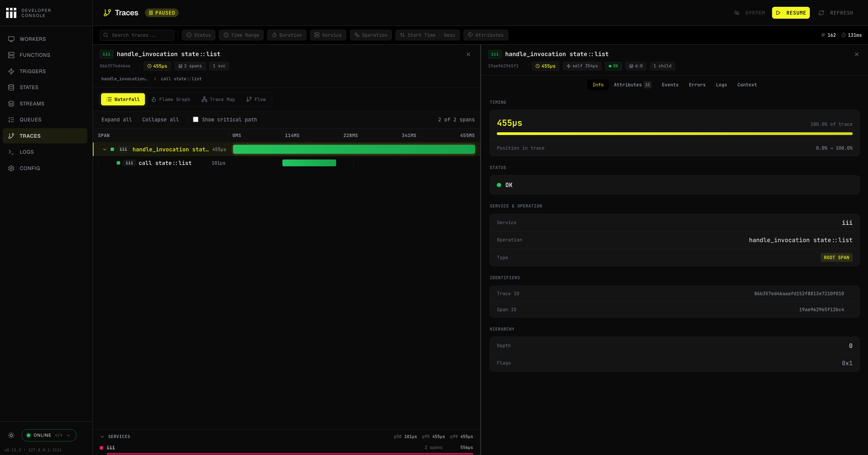The image size is (868, 455).
Task: Click the Triggers lightning icon
Action: pyautogui.click(x=11, y=71)
